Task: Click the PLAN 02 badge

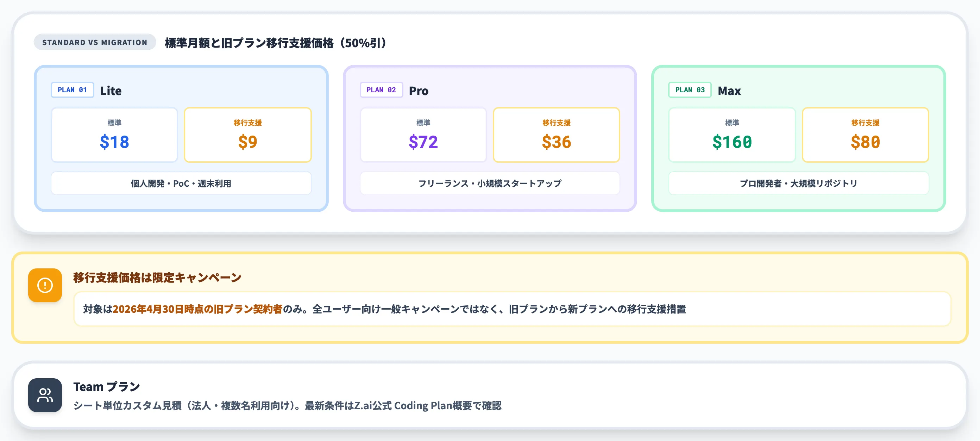Action: pos(381,90)
